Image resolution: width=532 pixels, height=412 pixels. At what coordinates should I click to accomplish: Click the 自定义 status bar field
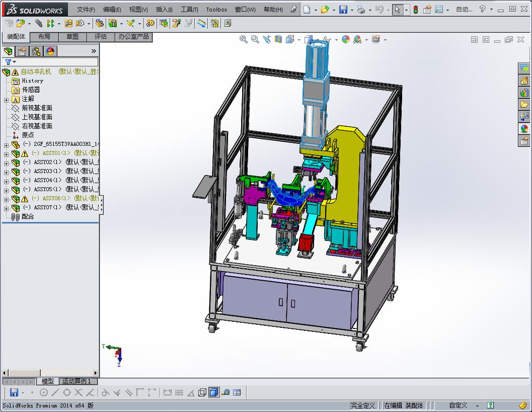[x=458, y=405]
